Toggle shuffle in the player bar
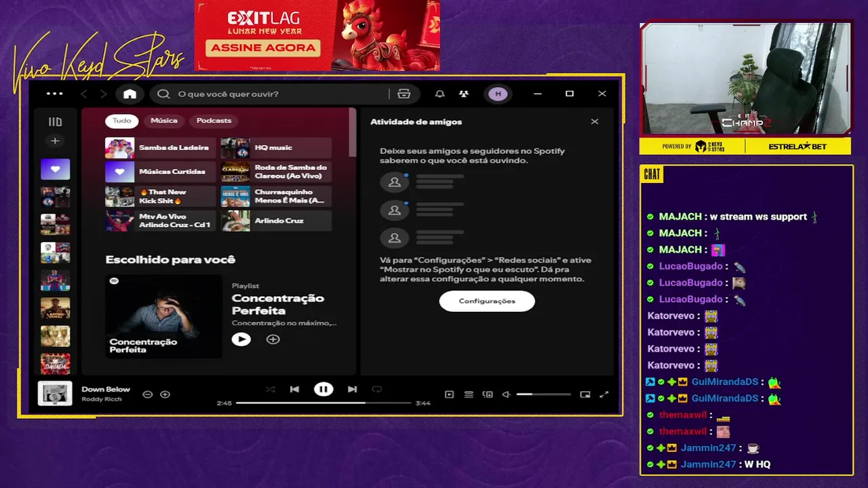868x488 pixels. tap(270, 389)
